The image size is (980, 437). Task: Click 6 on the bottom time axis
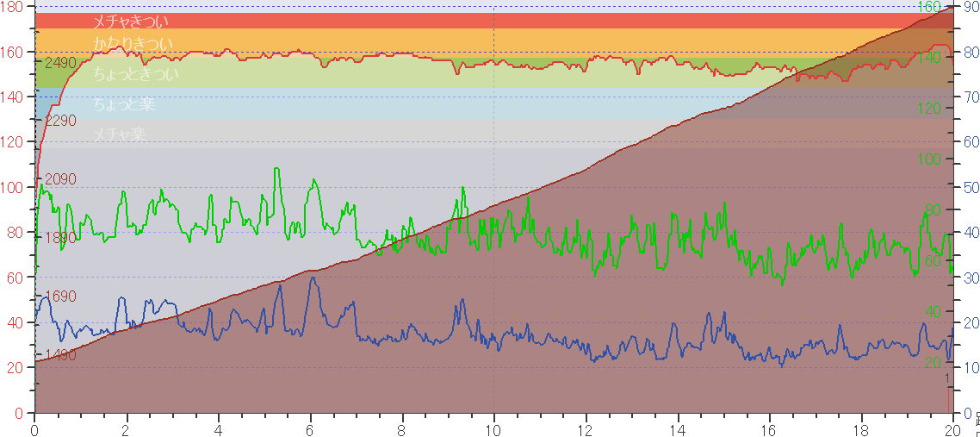point(311,431)
